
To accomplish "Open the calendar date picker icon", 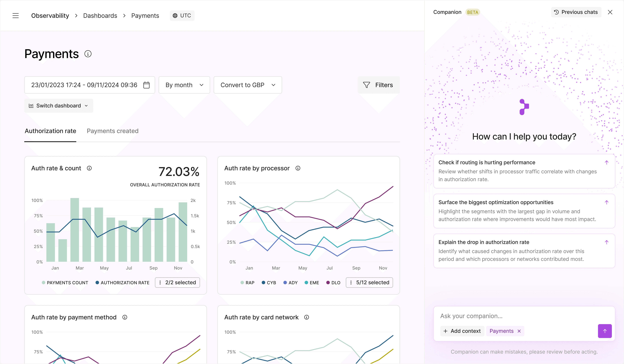I will [146, 85].
